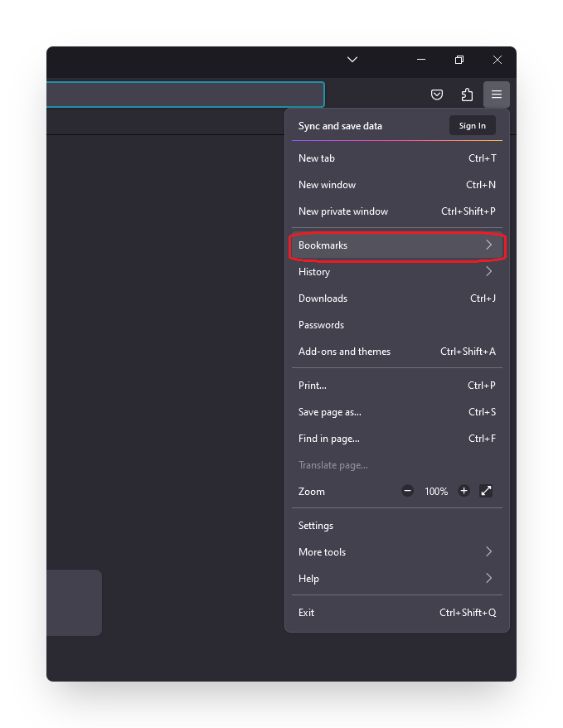The height and width of the screenshot is (728, 563).
Task: Expand the Help submenu
Action: pos(396,579)
